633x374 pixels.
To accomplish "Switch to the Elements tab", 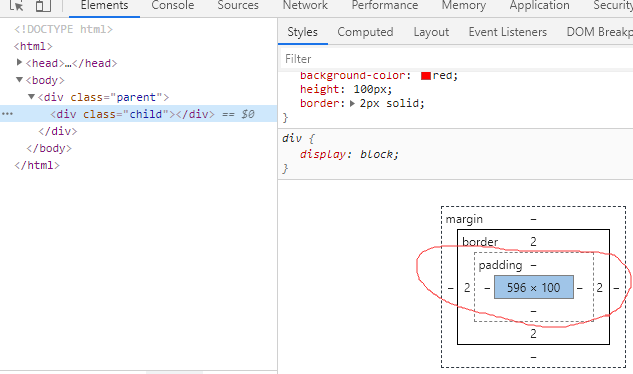I will tap(105, 6).
